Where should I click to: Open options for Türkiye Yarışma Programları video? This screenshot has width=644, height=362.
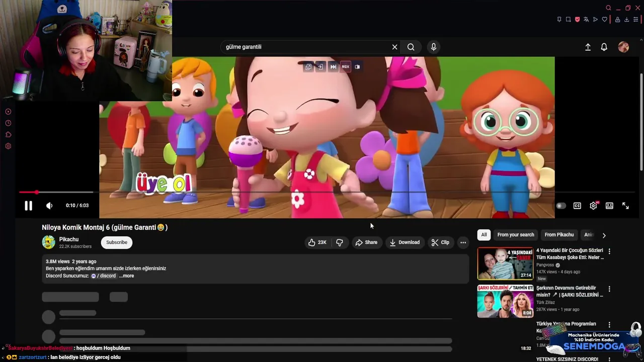tap(609, 325)
